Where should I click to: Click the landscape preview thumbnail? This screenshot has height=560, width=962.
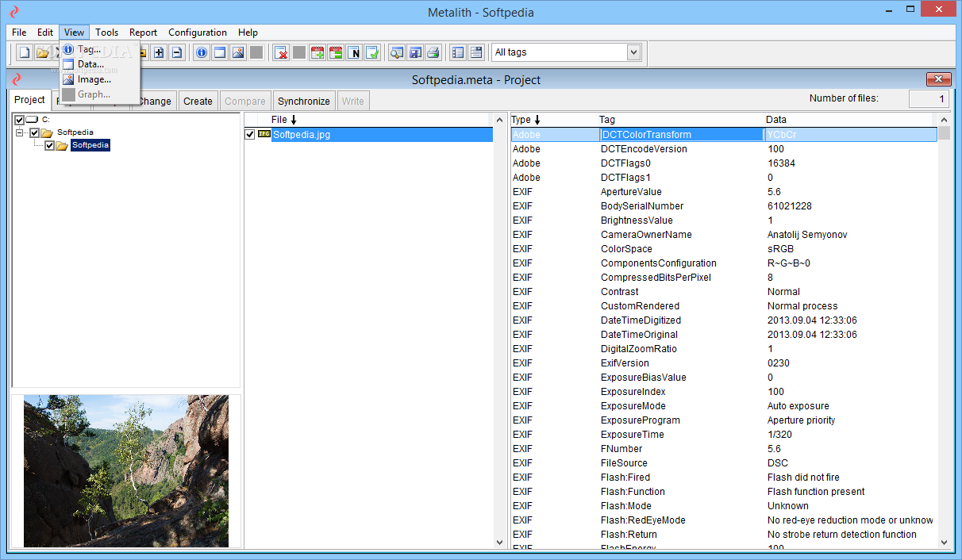tap(126, 471)
